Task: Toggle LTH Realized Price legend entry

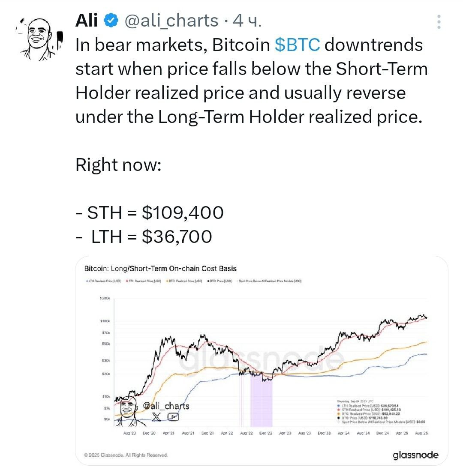Action: point(104,281)
